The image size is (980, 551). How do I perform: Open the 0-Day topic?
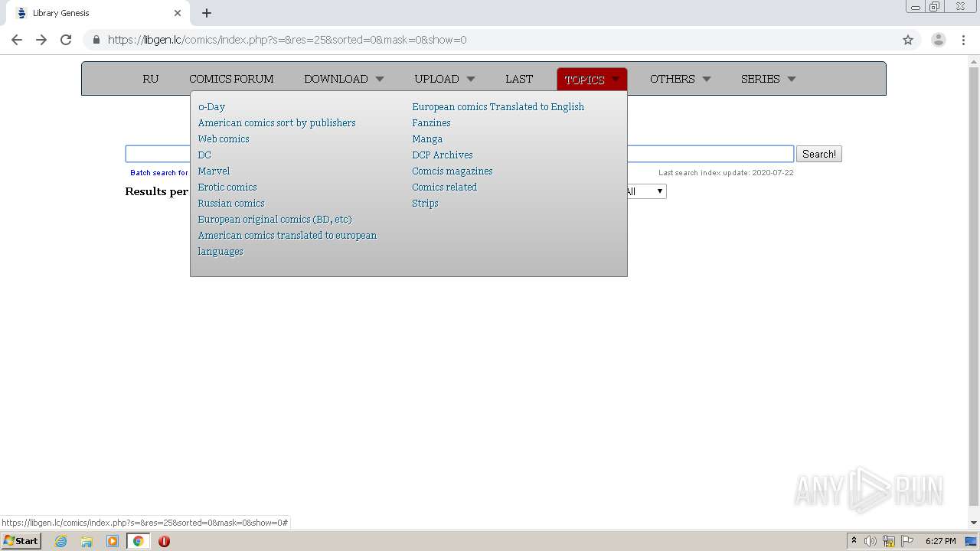[211, 107]
